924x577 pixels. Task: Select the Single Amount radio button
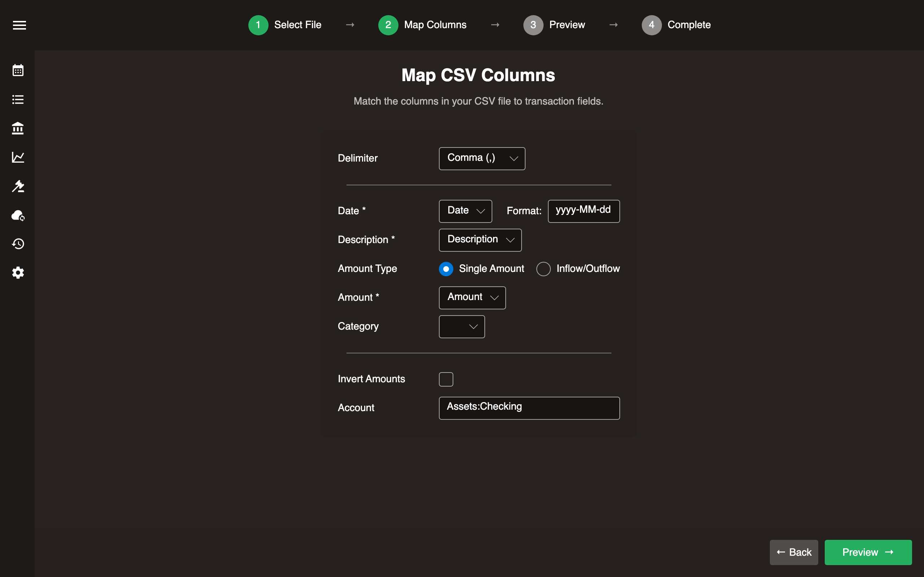pyautogui.click(x=446, y=269)
